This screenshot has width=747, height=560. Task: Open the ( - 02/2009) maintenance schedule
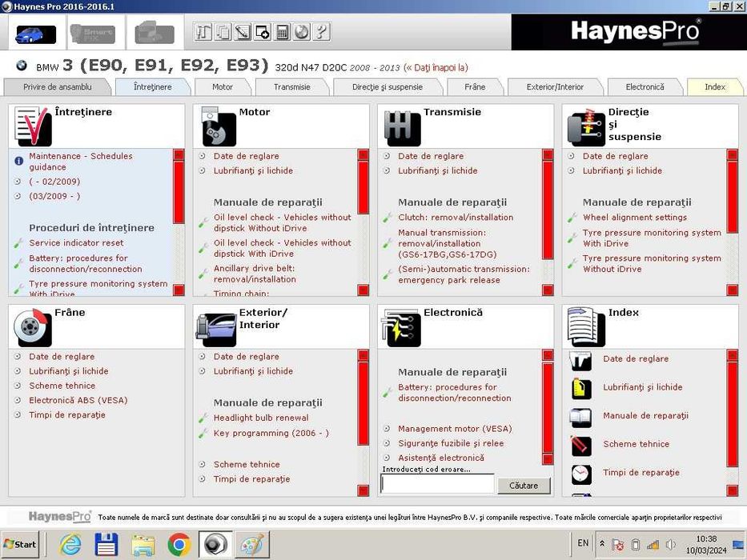pyautogui.click(x=54, y=182)
